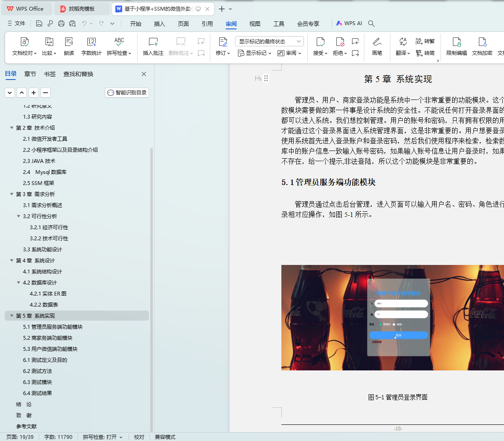
Task: Switch to the 书签 navigation tab
Action: [49, 74]
